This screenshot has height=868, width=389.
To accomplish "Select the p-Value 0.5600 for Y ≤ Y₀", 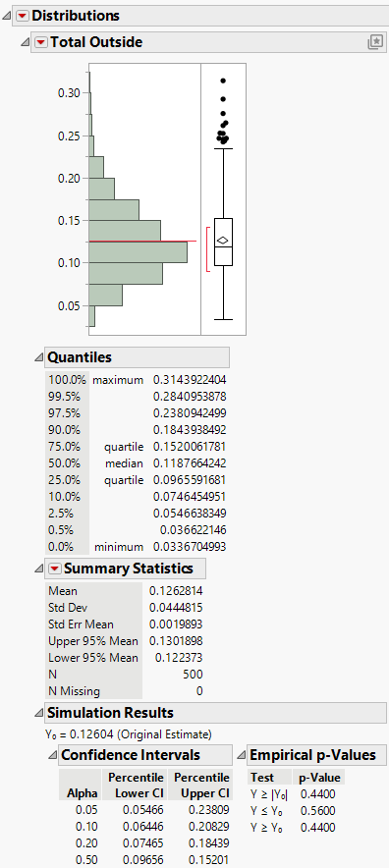I will pos(317,811).
